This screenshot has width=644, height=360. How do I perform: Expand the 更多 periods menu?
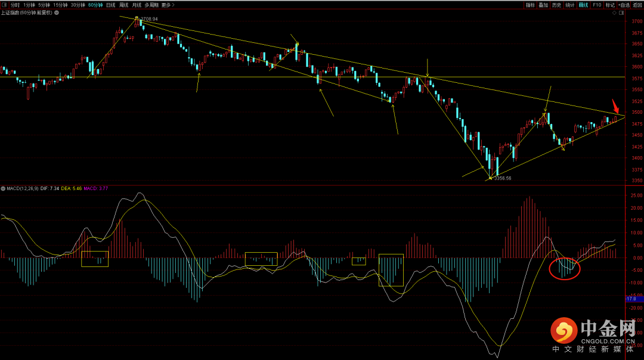coord(168,5)
